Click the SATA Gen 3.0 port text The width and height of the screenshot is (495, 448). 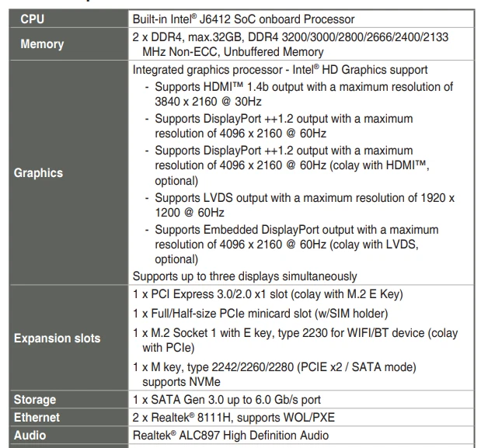227,400
